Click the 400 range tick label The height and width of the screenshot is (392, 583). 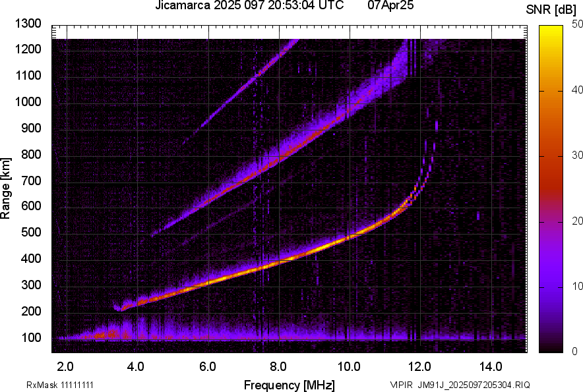tap(31, 258)
